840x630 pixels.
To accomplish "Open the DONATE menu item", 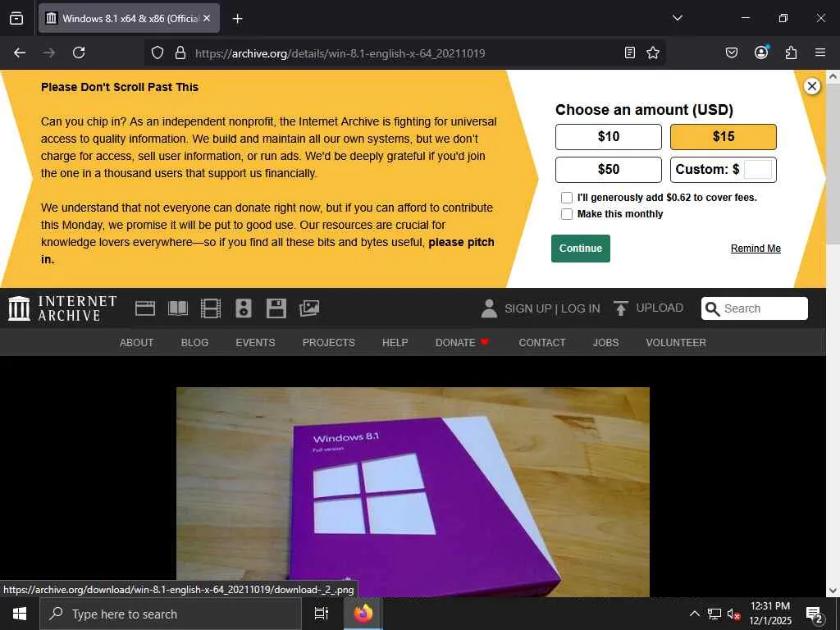I will pos(462,343).
